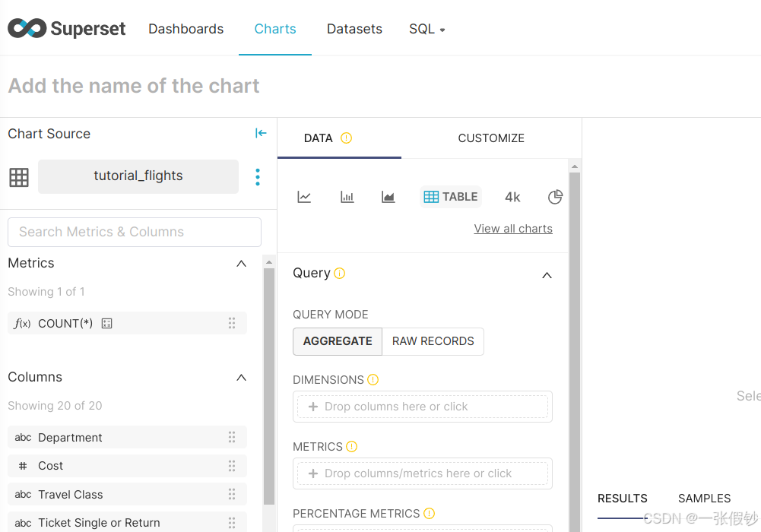This screenshot has height=532, width=761.
Task: Click the Superset logo
Action: coord(67,29)
